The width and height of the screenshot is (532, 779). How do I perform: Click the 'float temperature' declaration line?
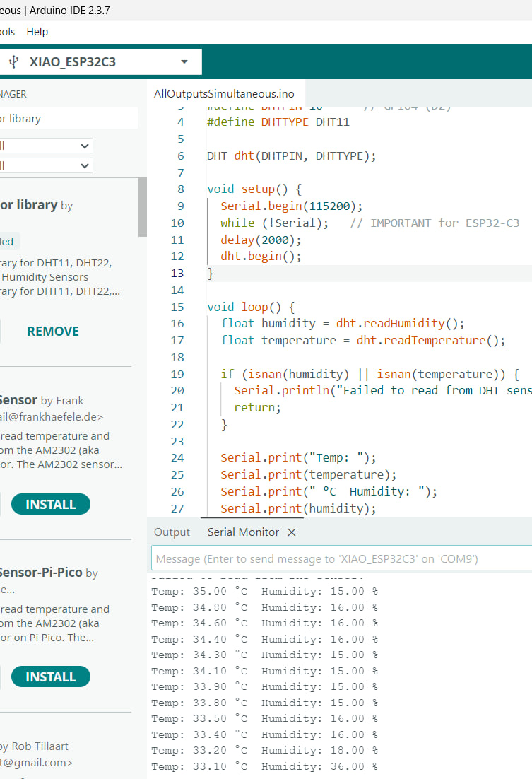tap(363, 340)
